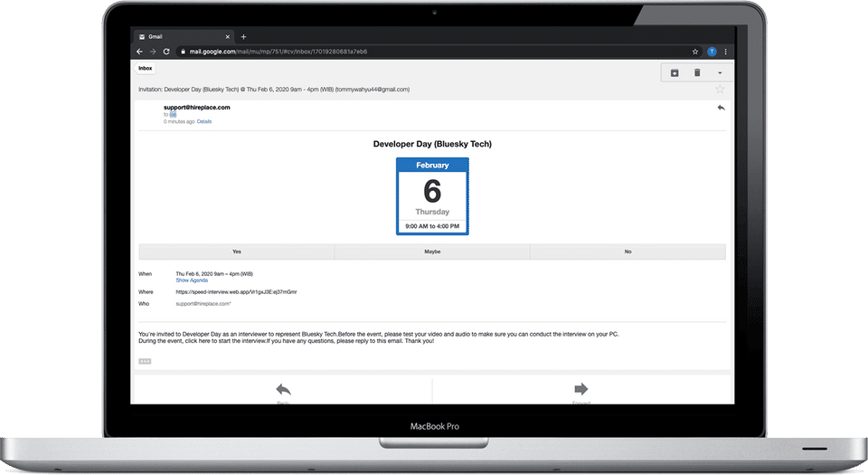Click sender support@hireplace.com
This screenshot has height=475, width=868.
pos(196,108)
